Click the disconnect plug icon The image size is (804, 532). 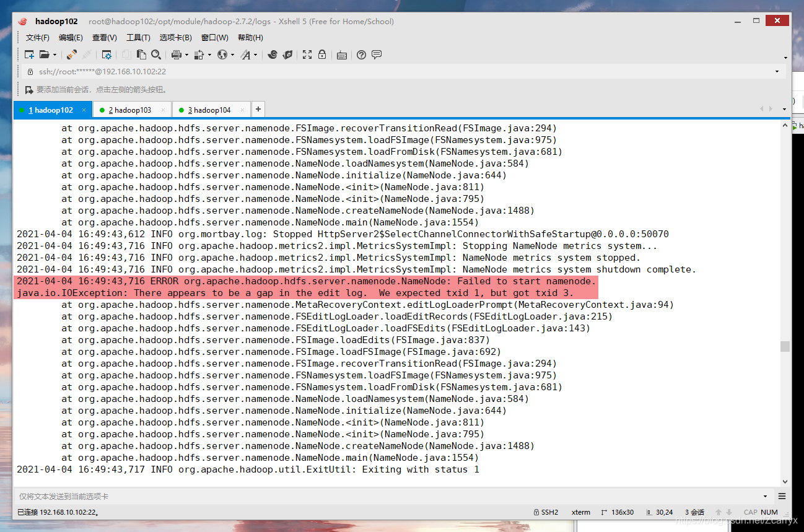tap(87, 55)
